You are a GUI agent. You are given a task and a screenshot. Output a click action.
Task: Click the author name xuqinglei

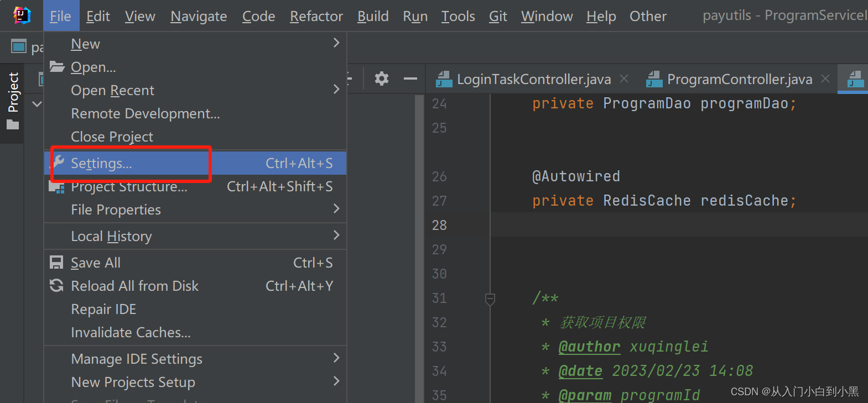[x=669, y=347]
